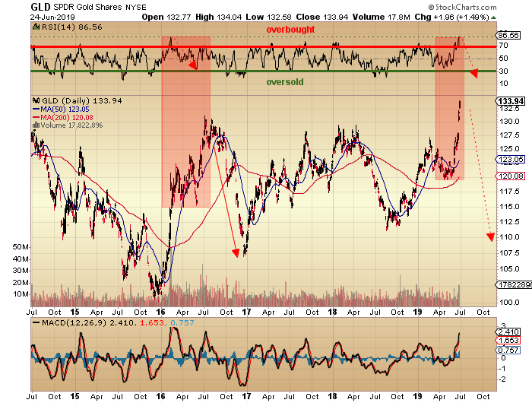This screenshot has width=532, height=403.
Task: Click the green up-triangle change icon
Action: (494, 17)
